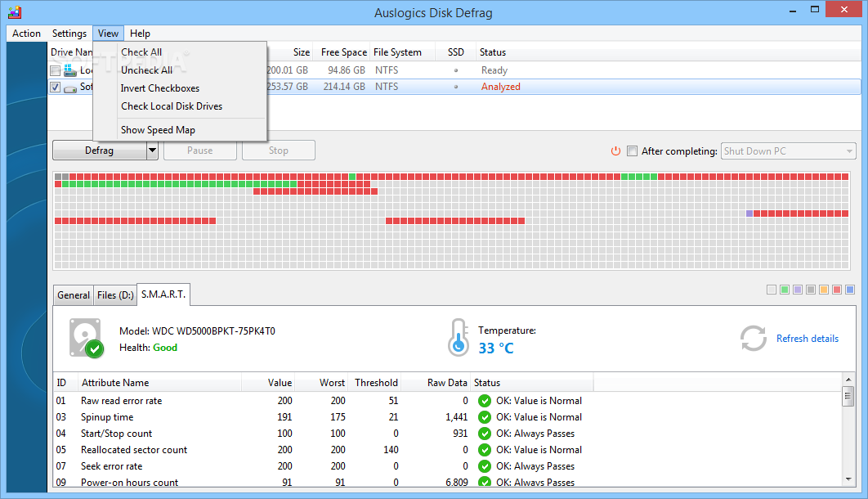Screen dimensions: 868x499
Task: Open the Action menu
Action: click(x=27, y=34)
